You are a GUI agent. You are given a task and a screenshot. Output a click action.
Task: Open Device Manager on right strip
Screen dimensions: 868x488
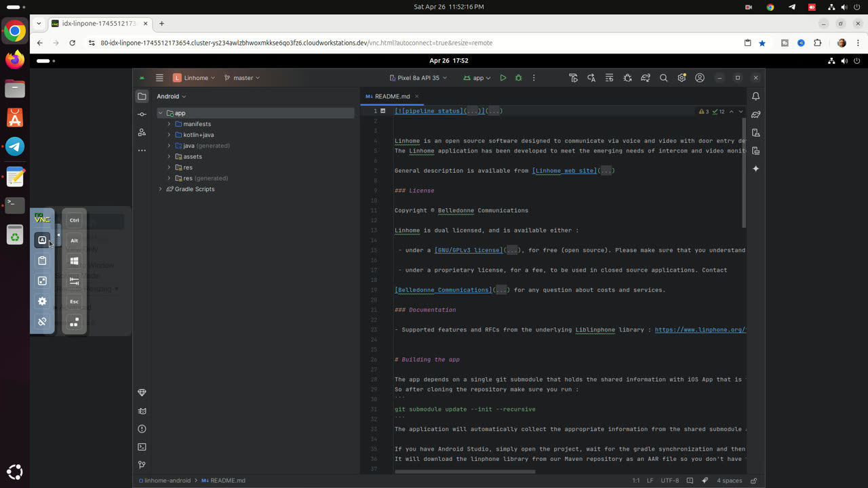point(755,133)
